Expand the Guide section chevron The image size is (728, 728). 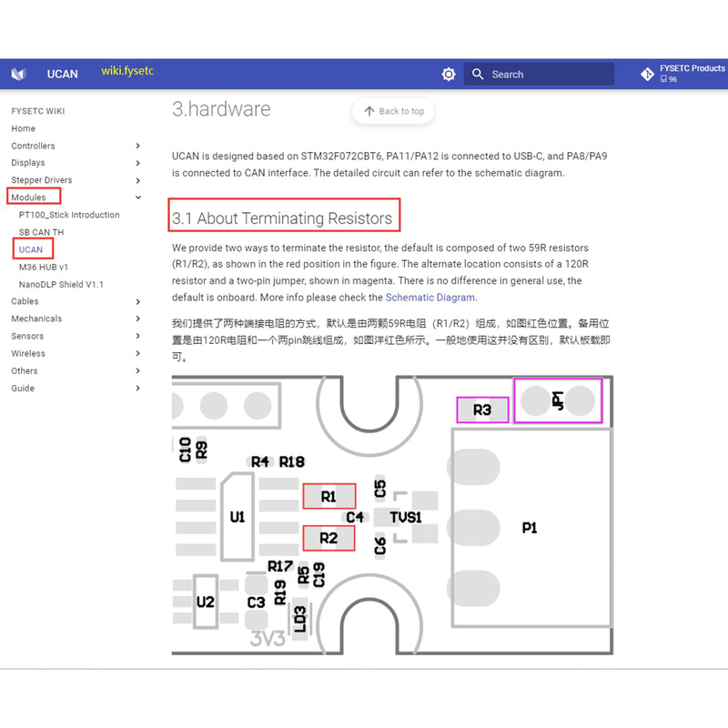(x=138, y=389)
